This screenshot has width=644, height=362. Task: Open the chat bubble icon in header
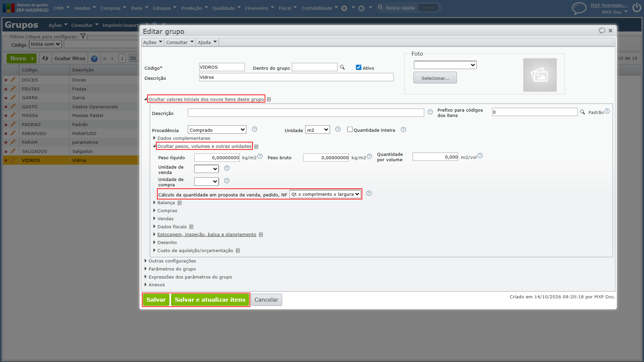click(579, 8)
